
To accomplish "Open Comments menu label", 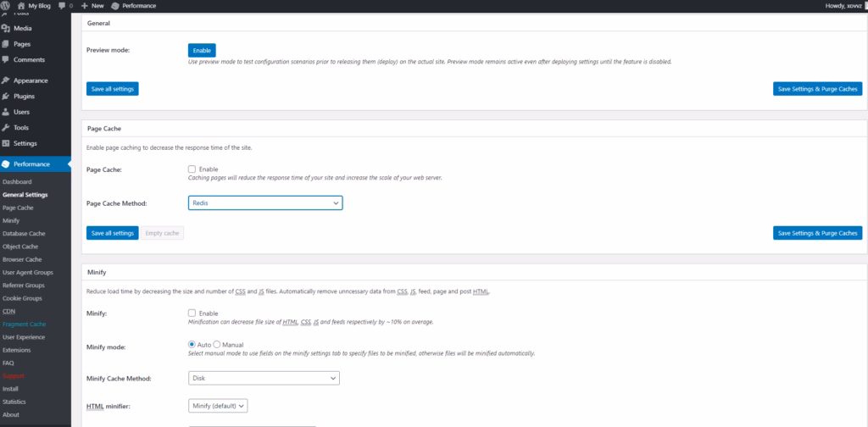I will [x=30, y=60].
